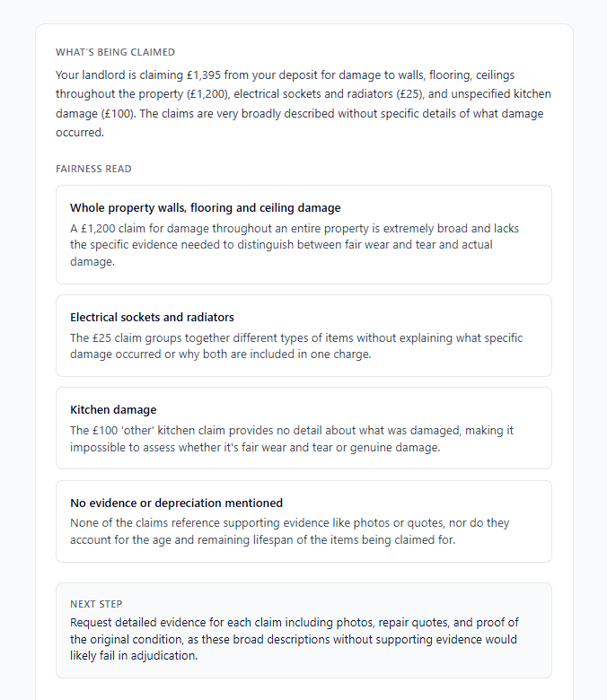607x700 pixels.
Task: Click the "Next Step" label
Action: pyautogui.click(x=96, y=604)
